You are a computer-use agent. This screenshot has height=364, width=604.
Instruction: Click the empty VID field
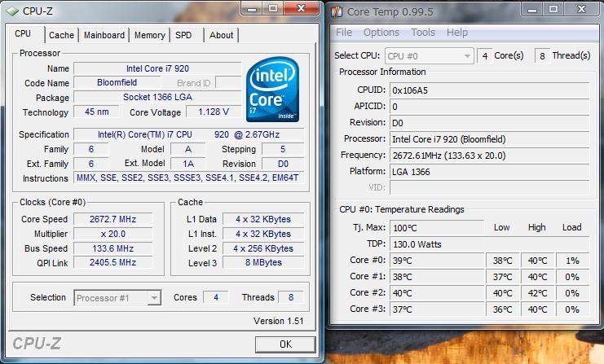pyautogui.click(x=490, y=188)
